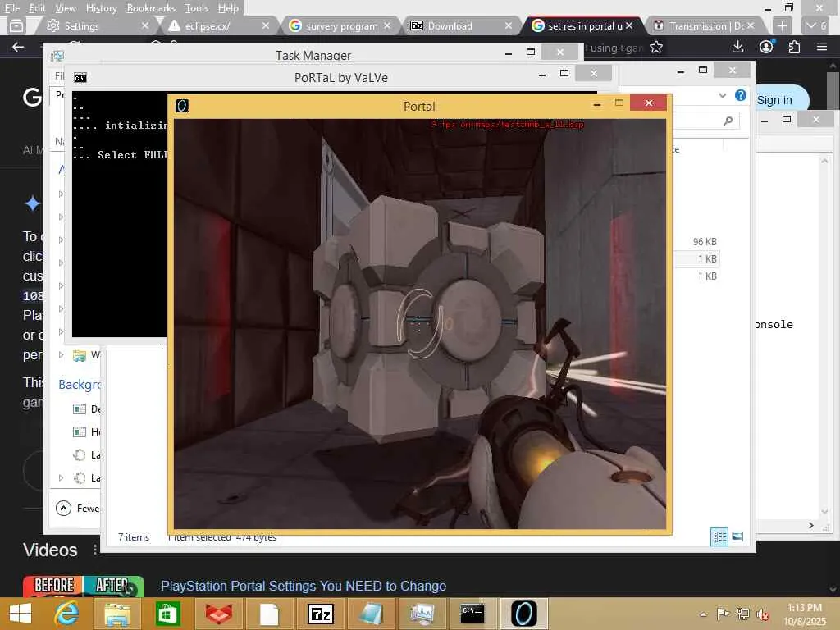The width and height of the screenshot is (840, 630).
Task: Switch to command prompt via taskbar icon
Action: [x=472, y=614]
